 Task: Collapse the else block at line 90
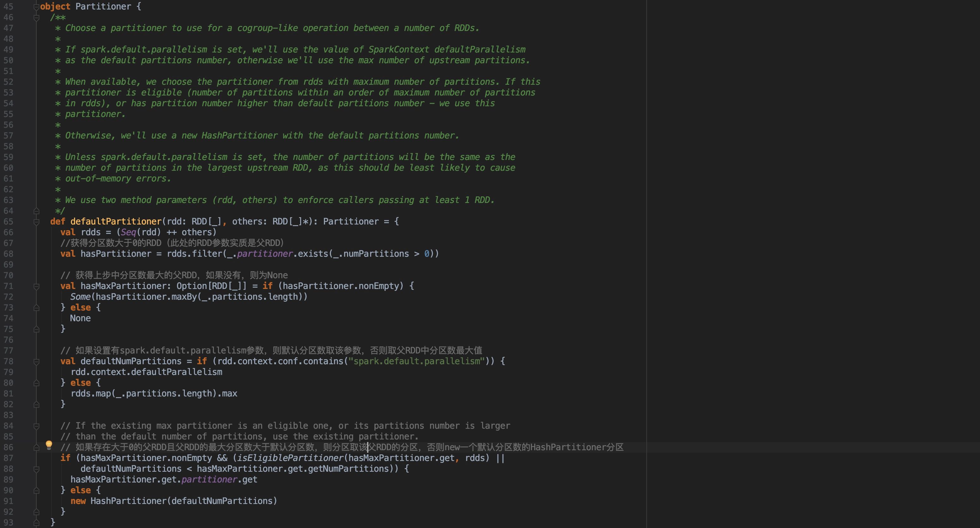pyautogui.click(x=37, y=490)
